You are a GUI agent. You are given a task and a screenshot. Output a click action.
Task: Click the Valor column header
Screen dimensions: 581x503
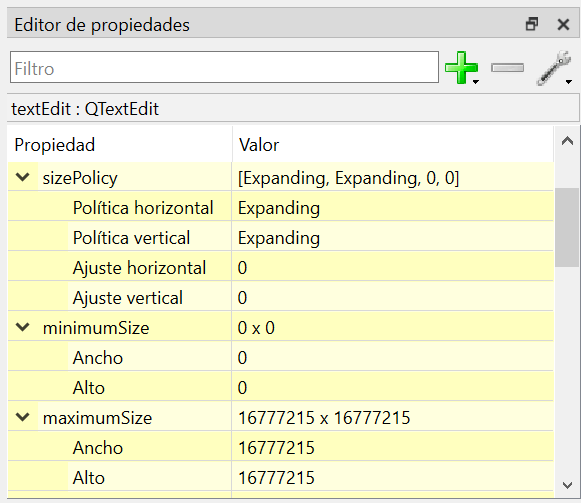393,144
